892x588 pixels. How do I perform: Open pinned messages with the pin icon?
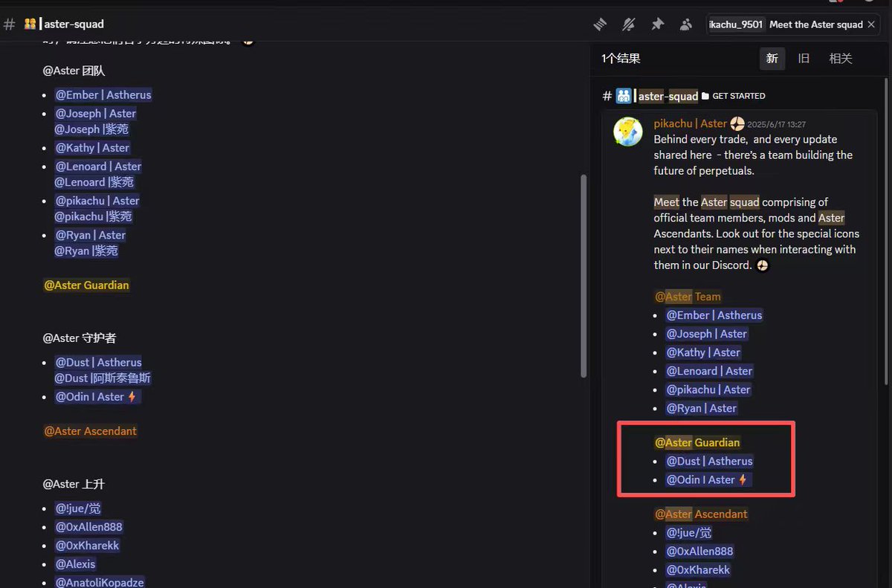point(657,25)
